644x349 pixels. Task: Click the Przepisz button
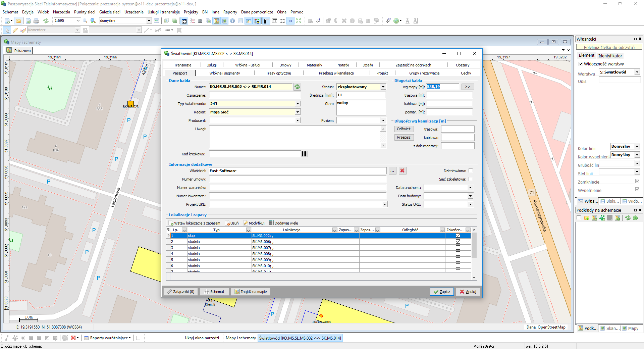click(x=404, y=137)
